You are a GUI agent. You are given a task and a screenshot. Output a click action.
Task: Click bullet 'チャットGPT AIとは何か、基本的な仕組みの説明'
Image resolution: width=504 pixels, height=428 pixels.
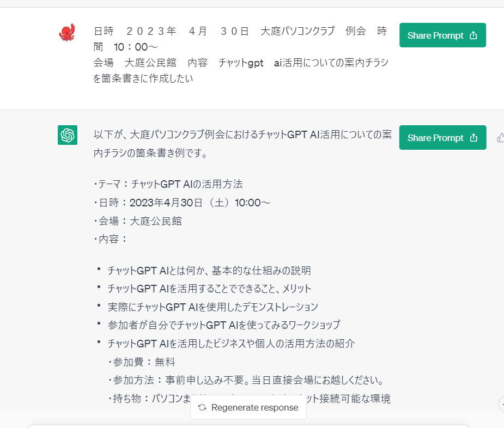209,271
